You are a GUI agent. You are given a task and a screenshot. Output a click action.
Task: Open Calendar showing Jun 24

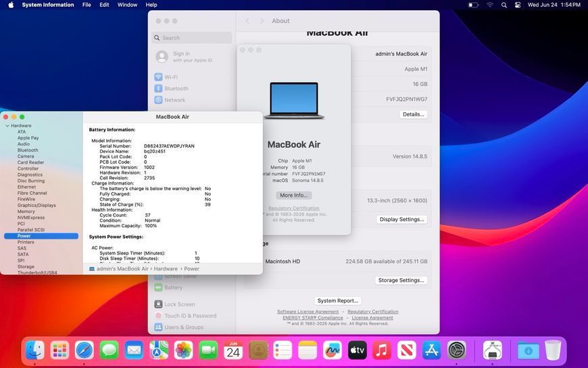(233, 350)
